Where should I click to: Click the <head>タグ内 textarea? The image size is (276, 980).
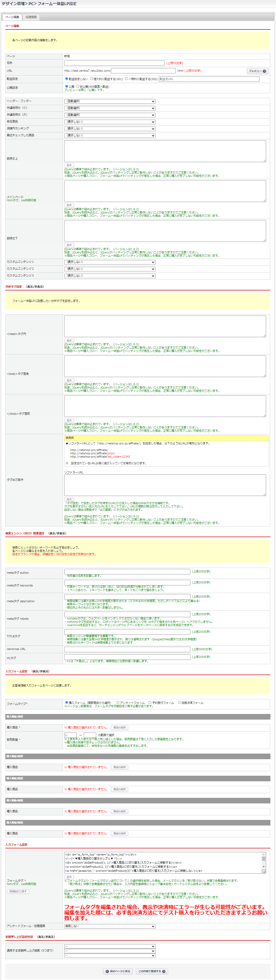pyautogui.click(x=165, y=326)
